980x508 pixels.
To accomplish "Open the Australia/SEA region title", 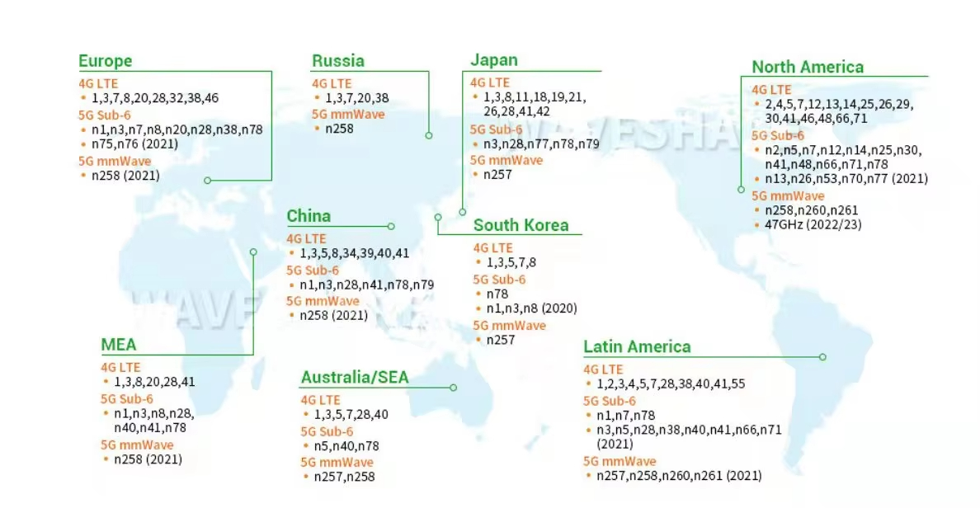I will click(354, 378).
